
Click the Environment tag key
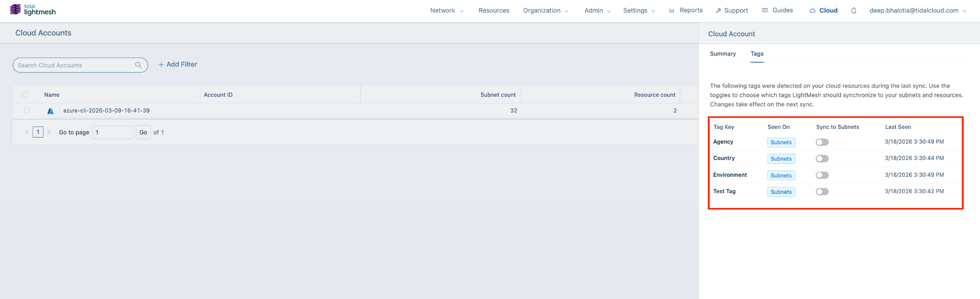point(730,175)
